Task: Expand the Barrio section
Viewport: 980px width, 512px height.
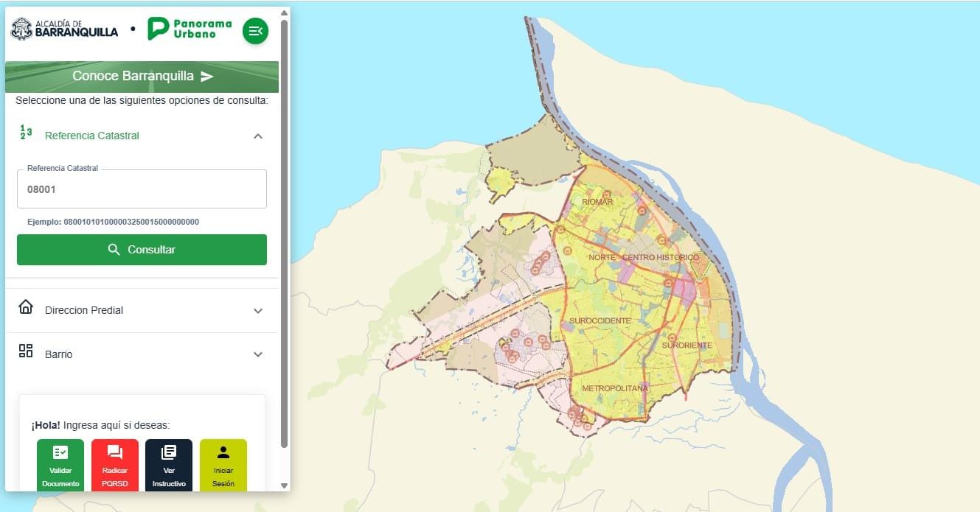Action: pos(258,354)
